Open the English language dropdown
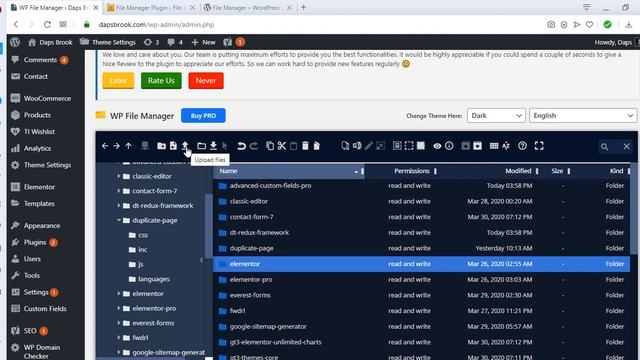The width and height of the screenshot is (640, 360). (x=583, y=116)
